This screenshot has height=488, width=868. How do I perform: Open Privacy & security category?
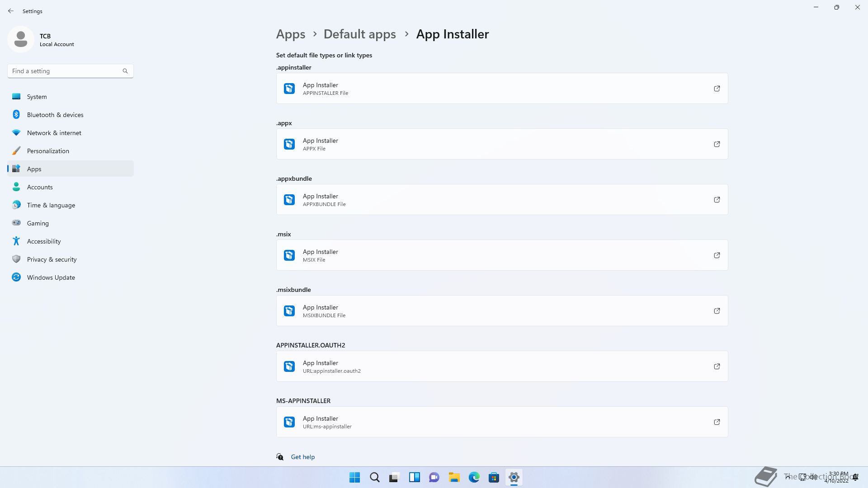coord(71,259)
